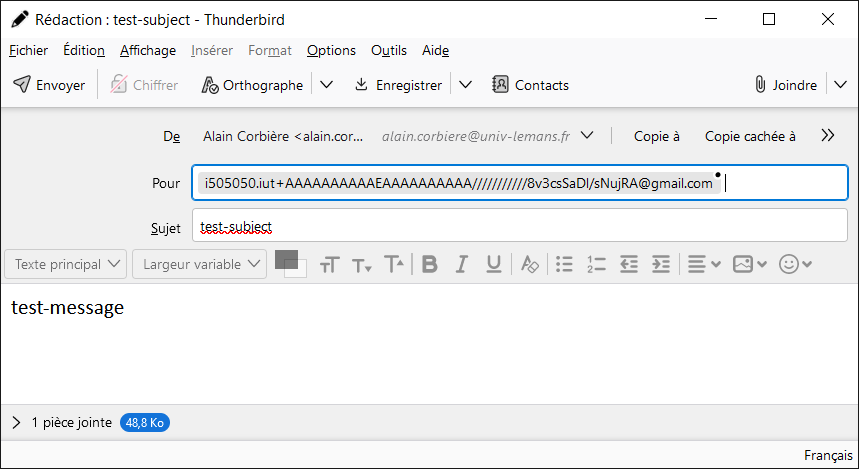Decrease the font size
The image size is (859, 469).
pos(362,265)
